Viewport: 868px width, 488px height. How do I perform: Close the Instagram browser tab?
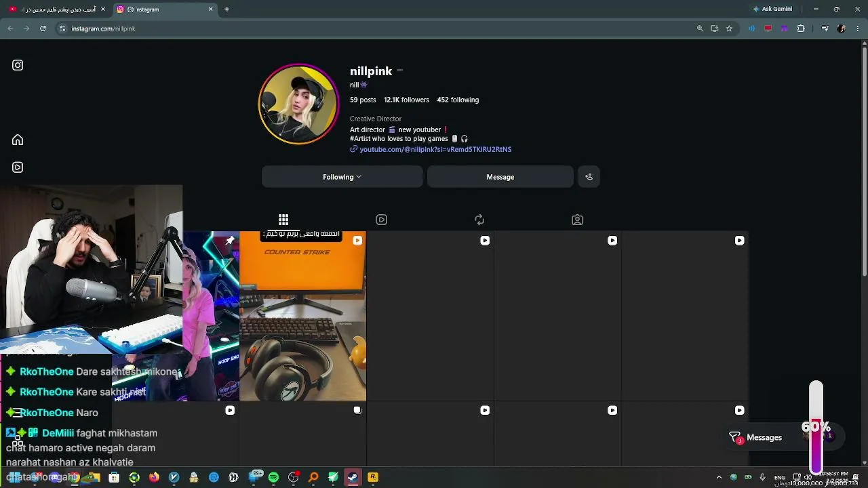pos(210,9)
